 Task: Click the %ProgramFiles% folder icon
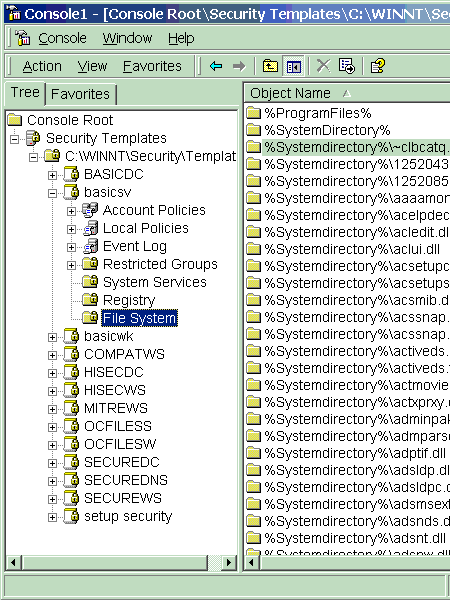click(x=253, y=113)
